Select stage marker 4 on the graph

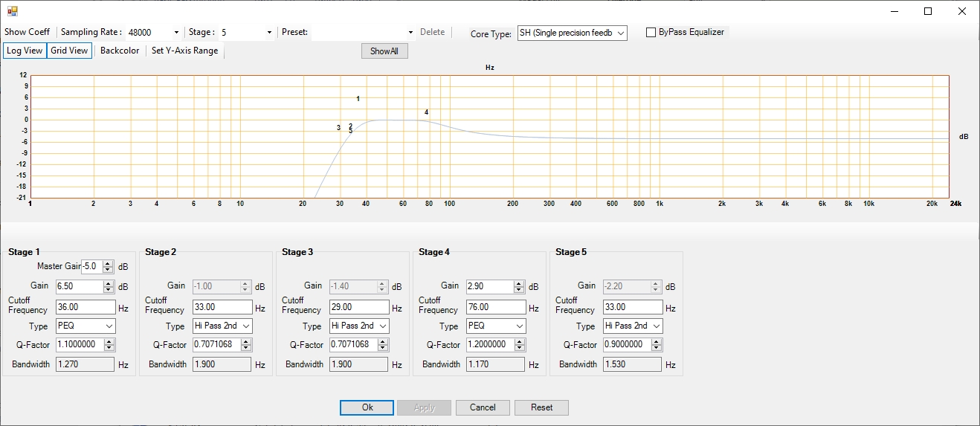(426, 112)
